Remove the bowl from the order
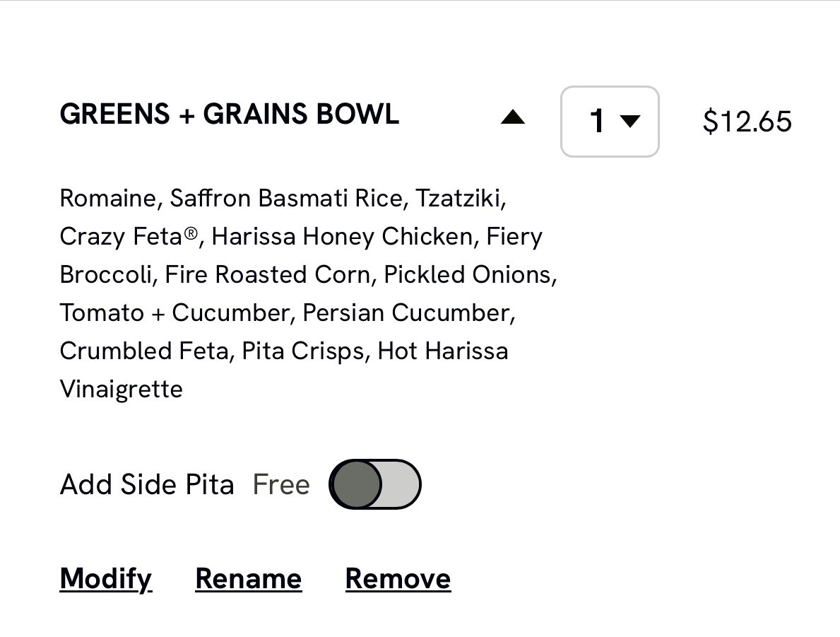 398,578
